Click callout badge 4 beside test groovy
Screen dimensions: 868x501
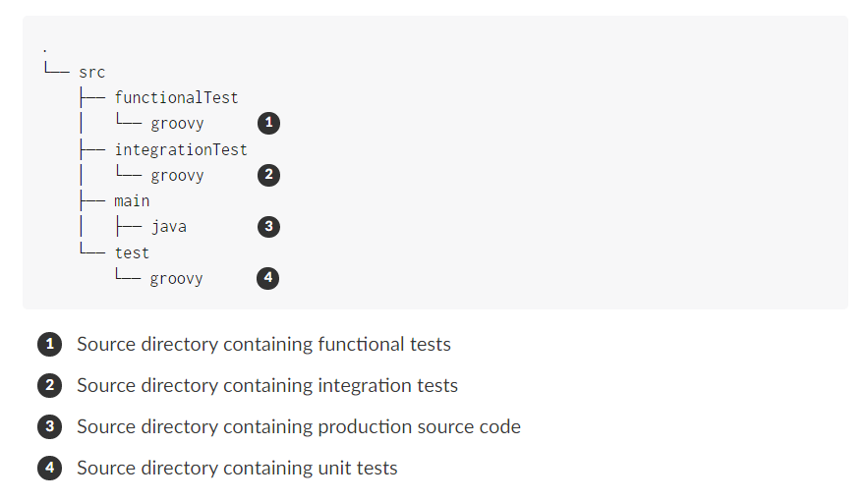[x=268, y=278]
